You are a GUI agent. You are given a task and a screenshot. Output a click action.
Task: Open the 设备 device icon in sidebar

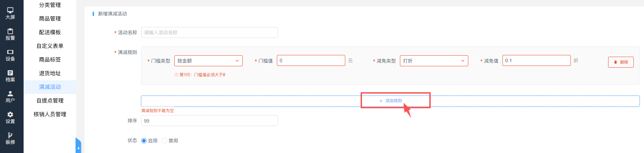click(x=10, y=52)
